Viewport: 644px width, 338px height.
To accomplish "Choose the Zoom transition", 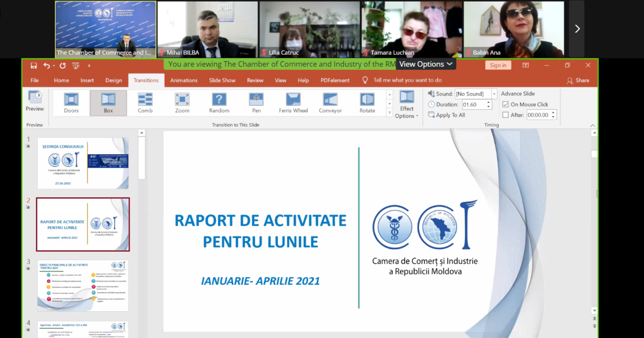I will point(182,103).
